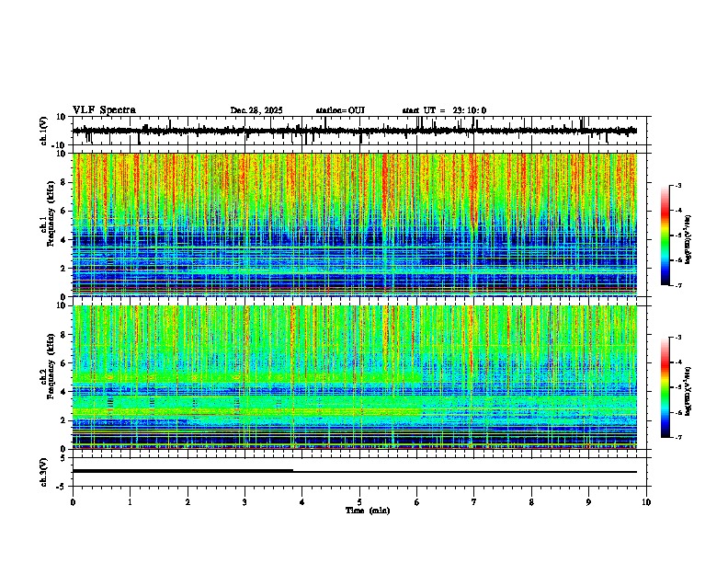Click the ch.2 colorbar log(PSD) unit label
The width and height of the screenshot is (728, 563).
pyautogui.click(x=688, y=391)
